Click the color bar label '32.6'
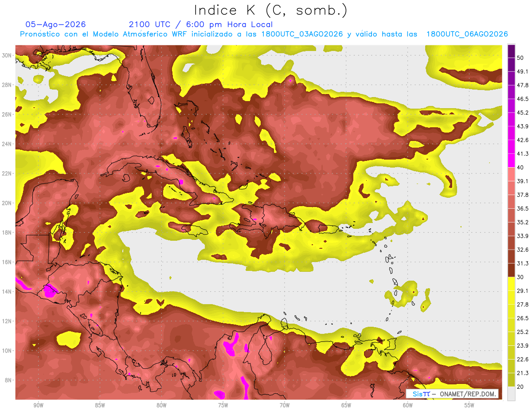Image resolution: width=532 pixels, height=411 pixels. [x=523, y=250]
